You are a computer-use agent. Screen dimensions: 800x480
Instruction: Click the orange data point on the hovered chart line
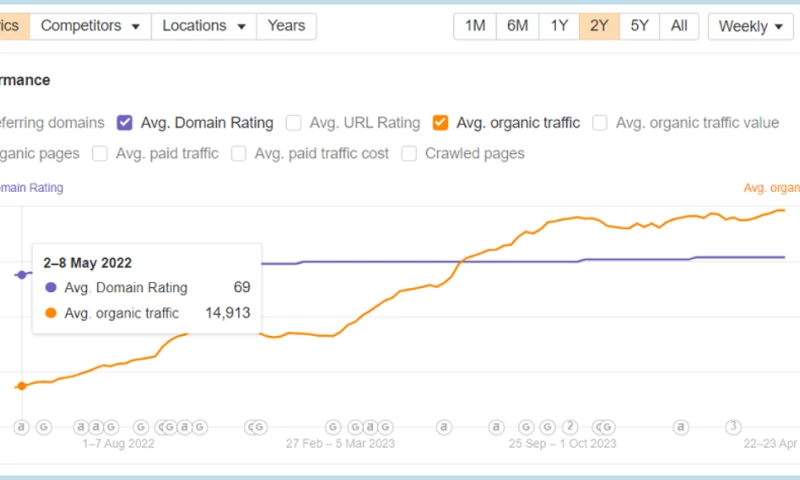pos(21,386)
